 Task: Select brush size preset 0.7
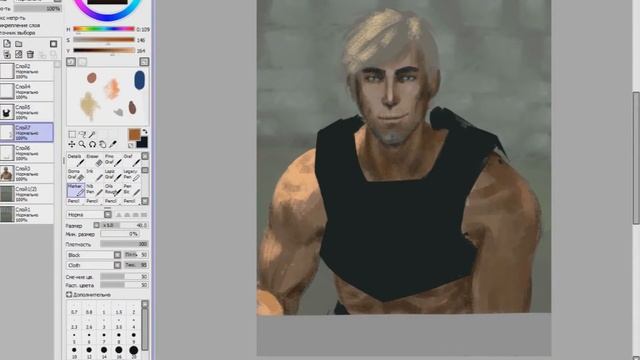pyautogui.click(x=74, y=308)
